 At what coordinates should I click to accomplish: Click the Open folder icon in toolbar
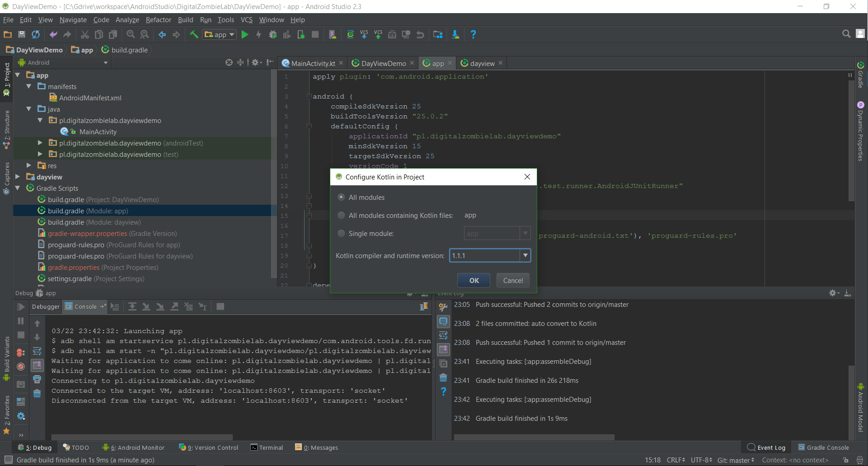(7, 34)
